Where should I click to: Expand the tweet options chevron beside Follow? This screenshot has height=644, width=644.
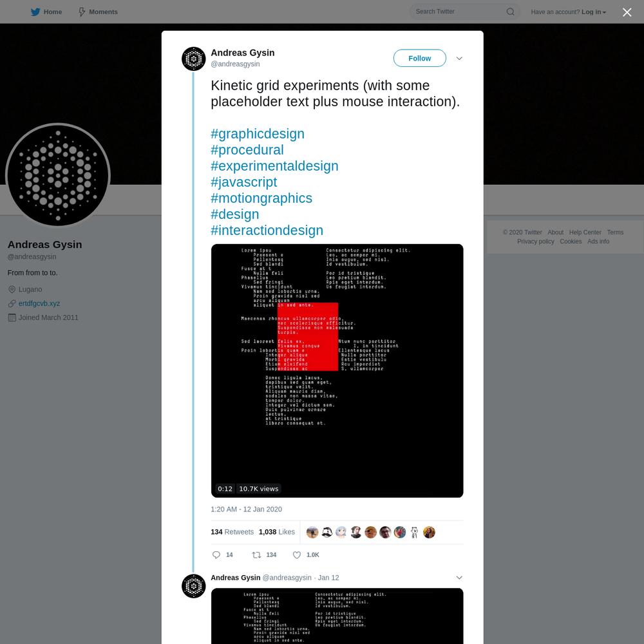459,59
